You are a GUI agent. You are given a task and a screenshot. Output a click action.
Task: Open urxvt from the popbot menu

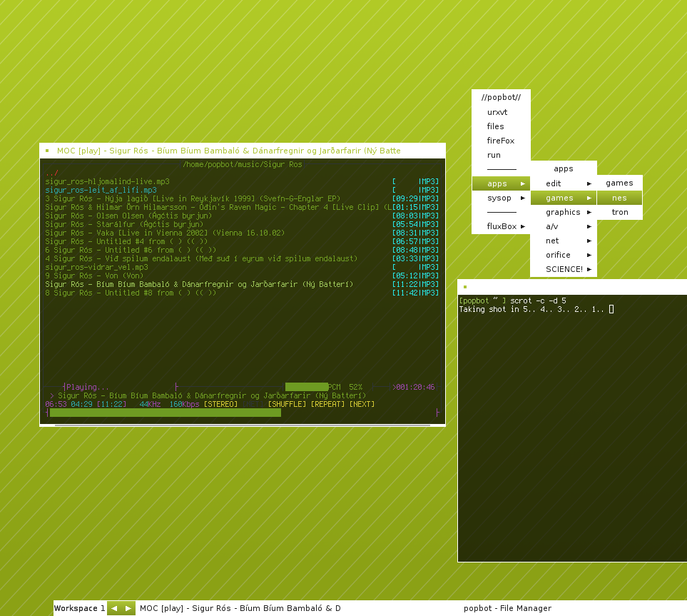501,112
